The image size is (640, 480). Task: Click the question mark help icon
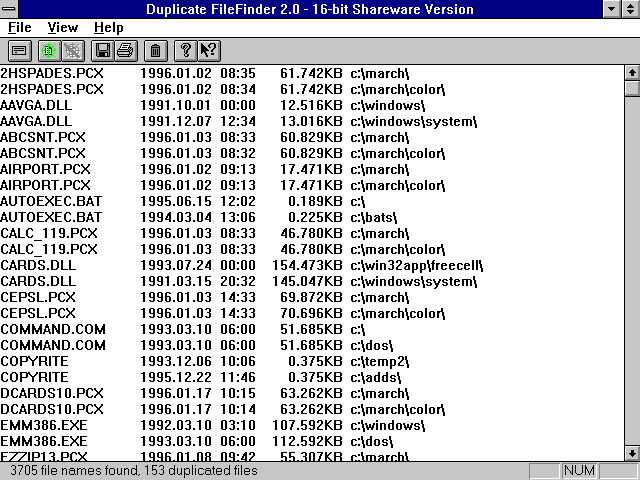tap(185, 49)
